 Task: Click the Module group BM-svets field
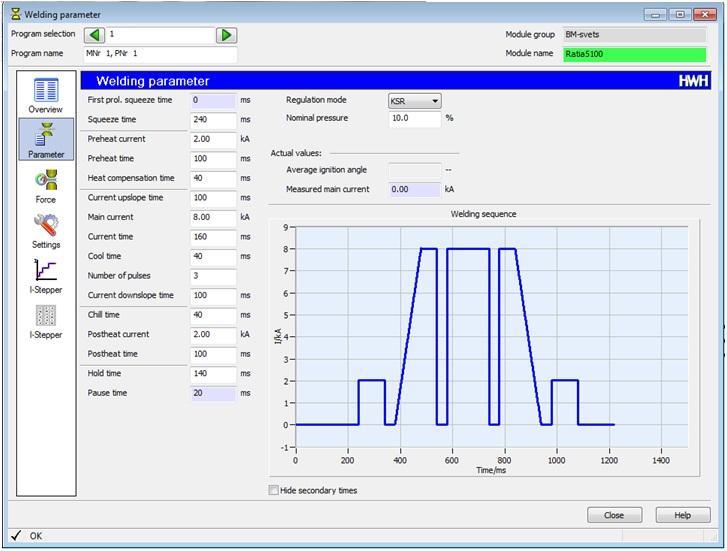pyautogui.click(x=634, y=35)
